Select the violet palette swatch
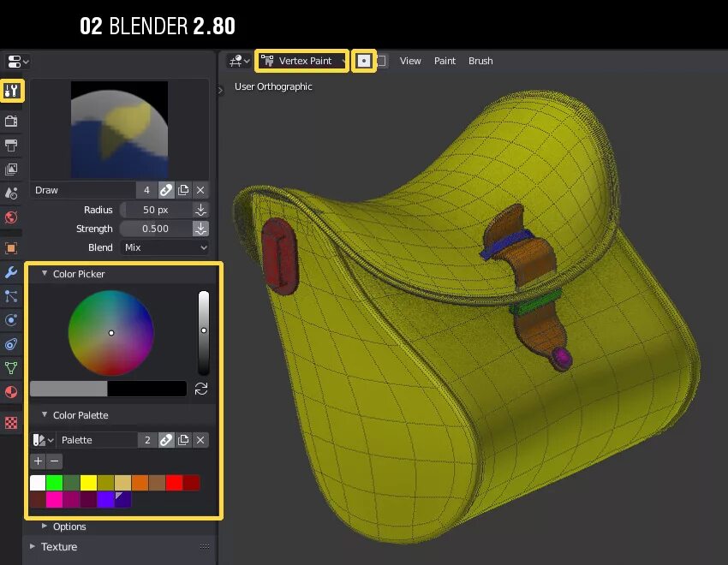 [105, 500]
